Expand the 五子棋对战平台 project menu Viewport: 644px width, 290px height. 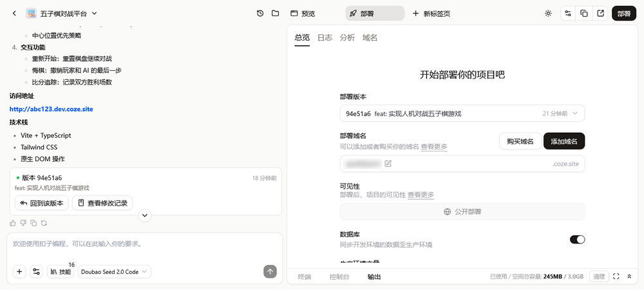(x=94, y=14)
